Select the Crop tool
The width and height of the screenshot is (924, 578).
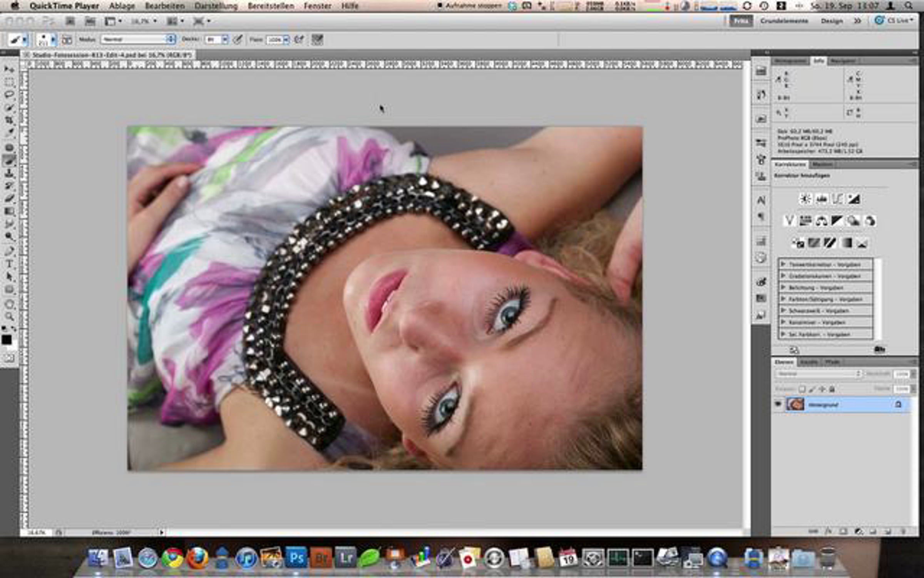pyautogui.click(x=9, y=120)
